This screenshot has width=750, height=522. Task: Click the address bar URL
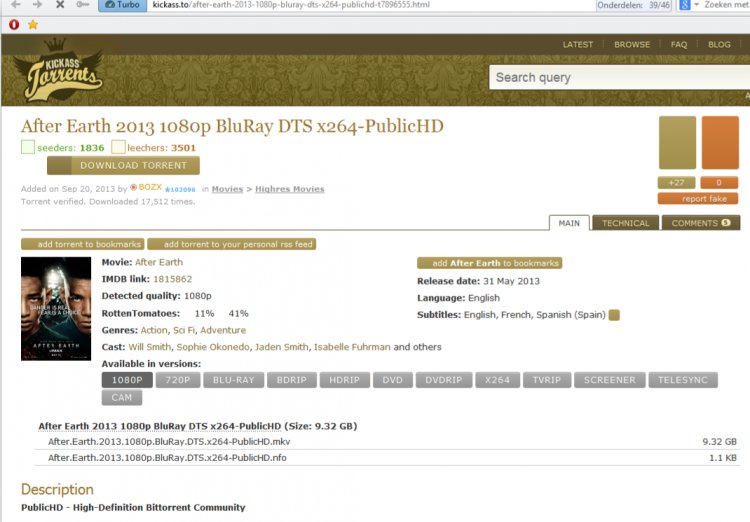tap(291, 5)
